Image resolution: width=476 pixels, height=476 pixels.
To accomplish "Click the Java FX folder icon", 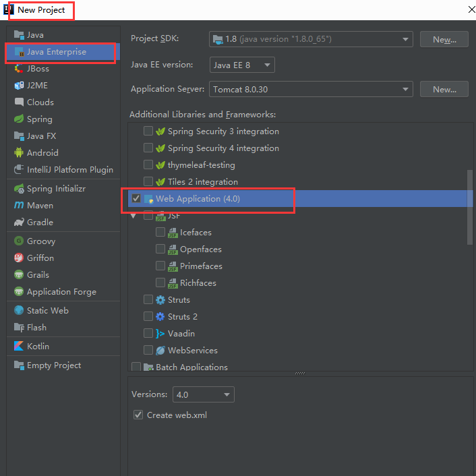I will click(19, 136).
